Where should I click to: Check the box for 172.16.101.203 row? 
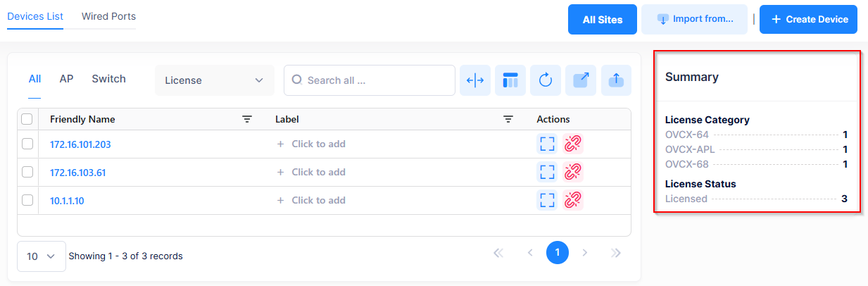click(x=27, y=144)
